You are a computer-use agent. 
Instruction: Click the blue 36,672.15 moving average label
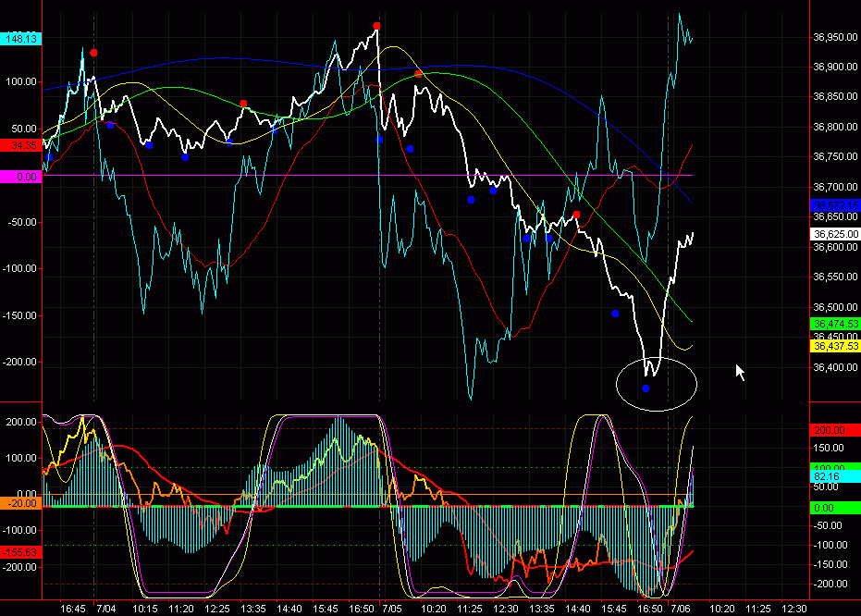[835, 205]
